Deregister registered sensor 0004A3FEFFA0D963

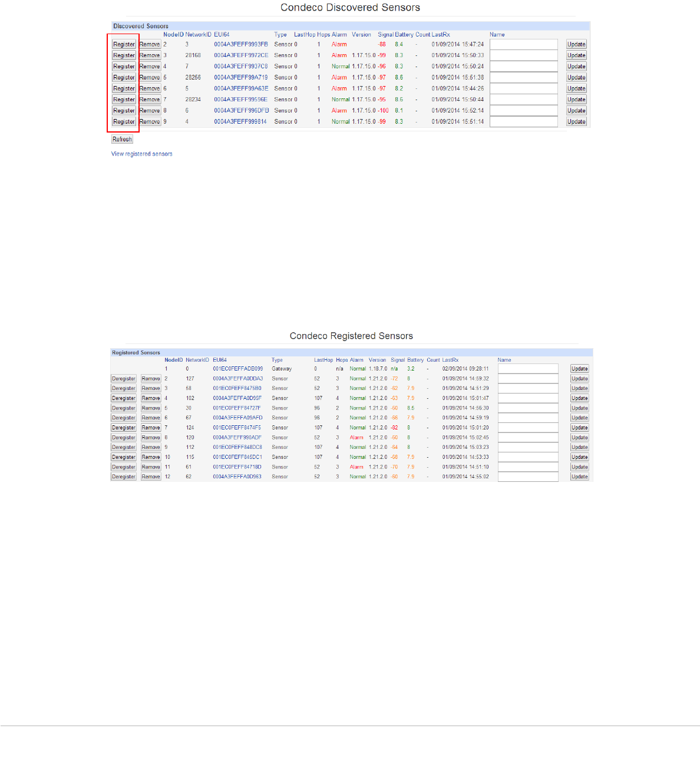124,477
